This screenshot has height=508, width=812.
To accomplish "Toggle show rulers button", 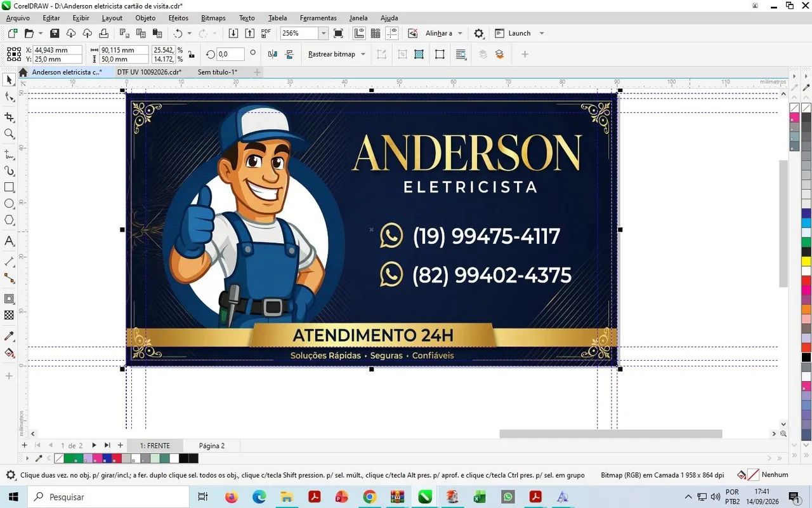I will tap(358, 33).
